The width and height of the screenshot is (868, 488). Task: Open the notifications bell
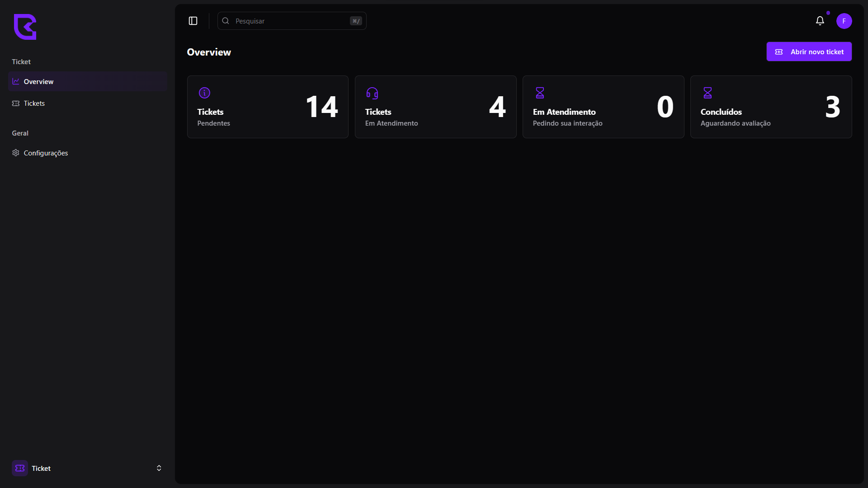point(820,21)
